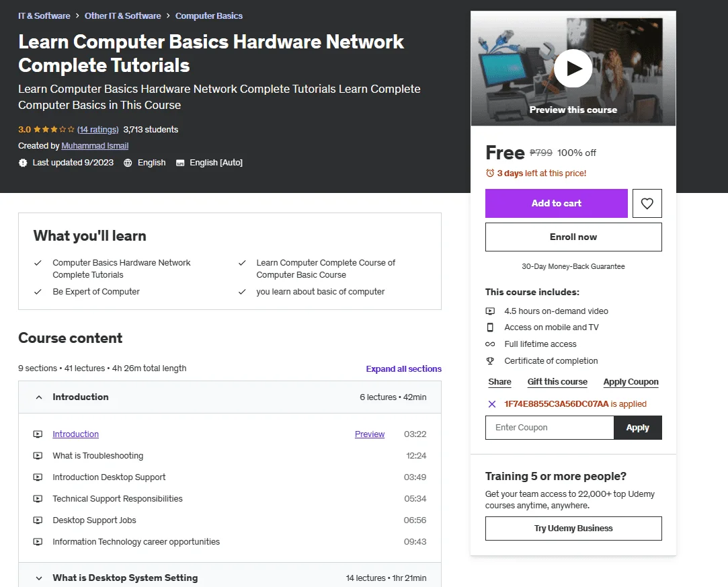Viewport: 728px width, 587px height.
Task: Click the infinity lifetime access icon
Action: (490, 344)
